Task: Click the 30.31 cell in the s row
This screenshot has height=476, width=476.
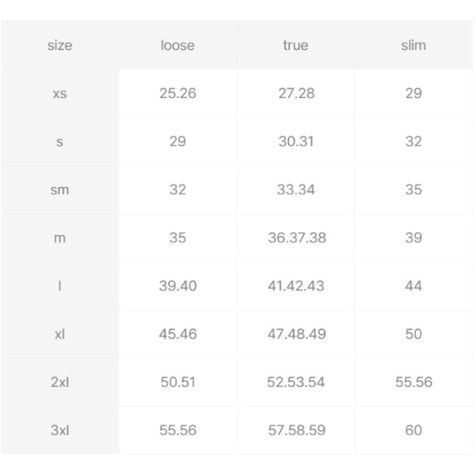Action: tap(296, 142)
